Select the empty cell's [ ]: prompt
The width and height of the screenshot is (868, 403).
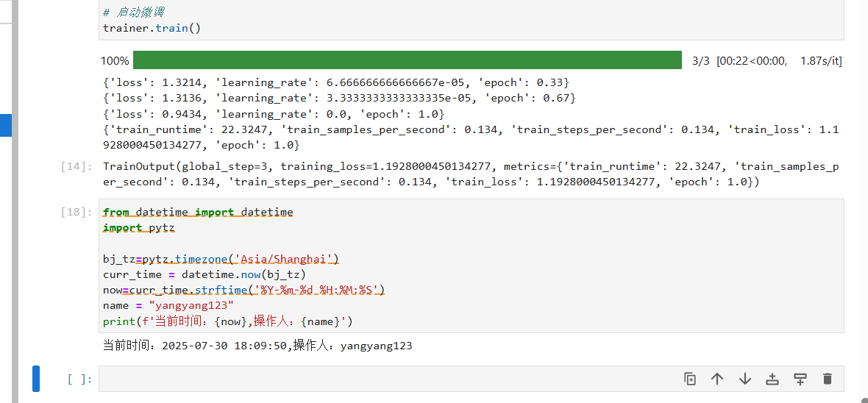click(79, 379)
